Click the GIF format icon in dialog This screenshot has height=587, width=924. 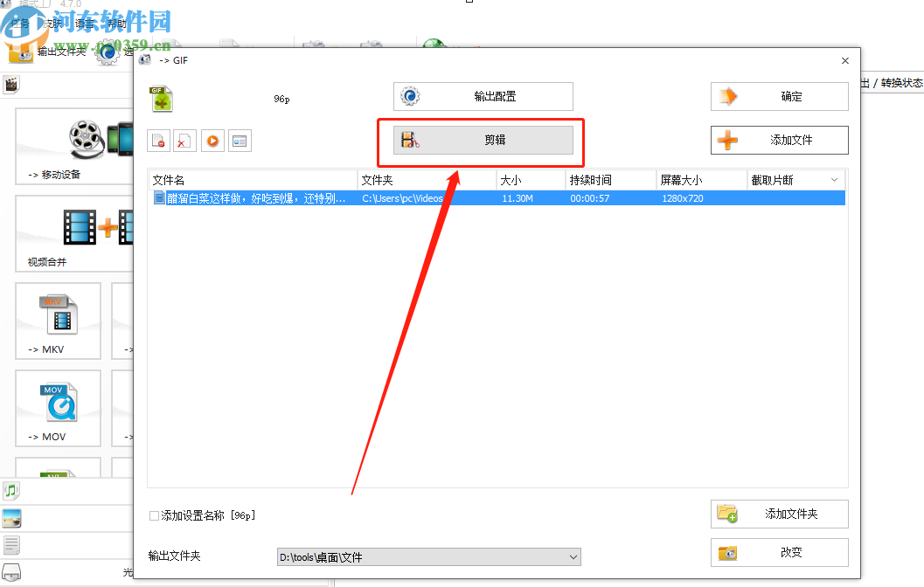(x=162, y=99)
